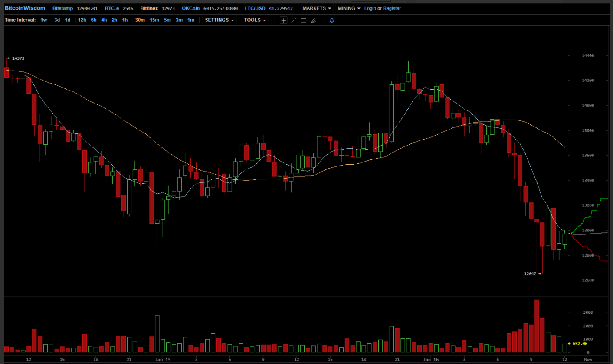Image resolution: width=613 pixels, height=364 pixels.
Task: Select the horizontal lines drawing tool
Action: (303, 20)
